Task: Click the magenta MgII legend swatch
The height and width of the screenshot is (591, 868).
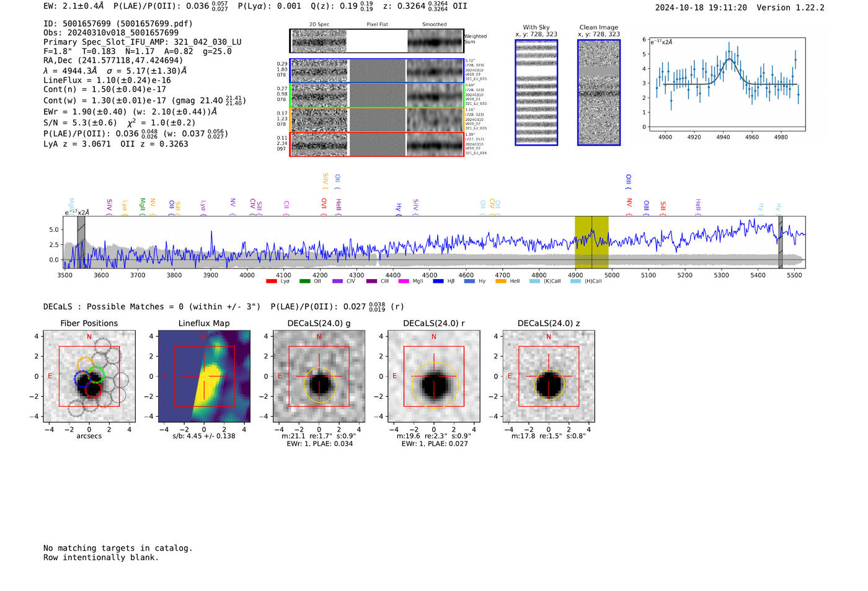Action: (404, 282)
